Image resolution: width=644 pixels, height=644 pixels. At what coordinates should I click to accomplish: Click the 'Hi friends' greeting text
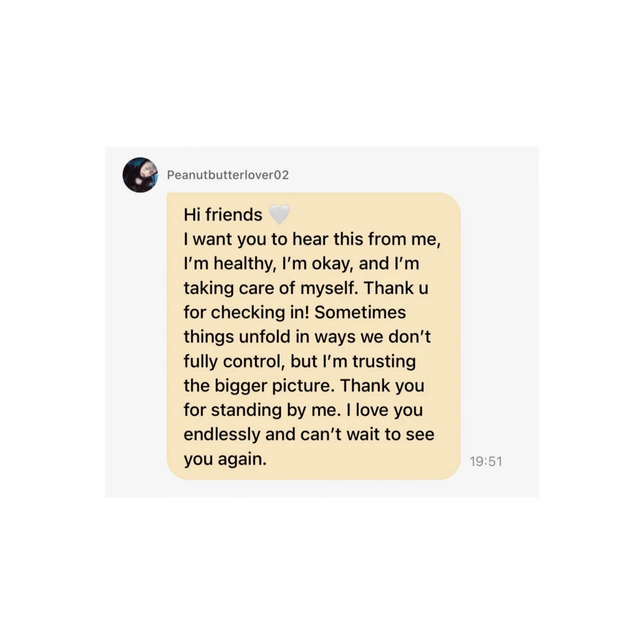click(x=223, y=215)
